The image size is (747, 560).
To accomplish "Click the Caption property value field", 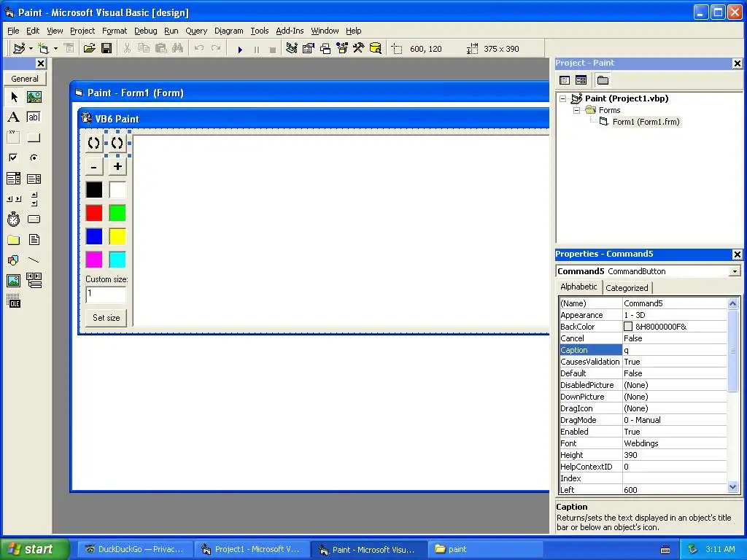I will click(x=674, y=350).
